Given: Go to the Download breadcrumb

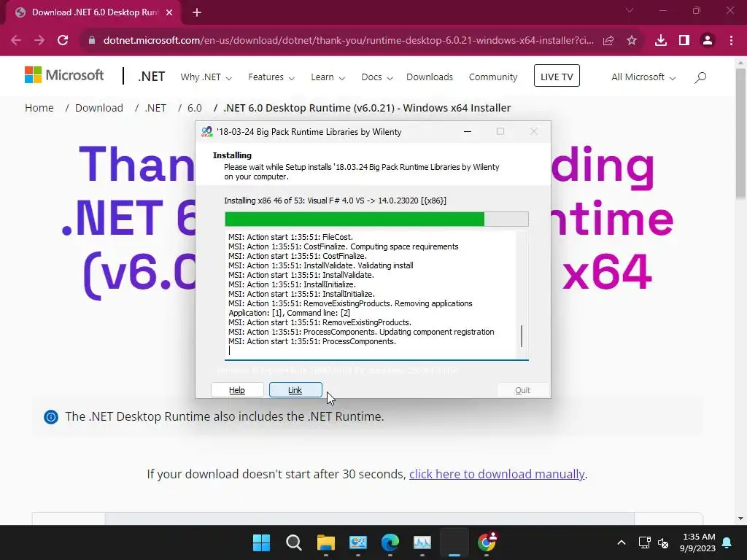Looking at the screenshot, I should (x=98, y=108).
